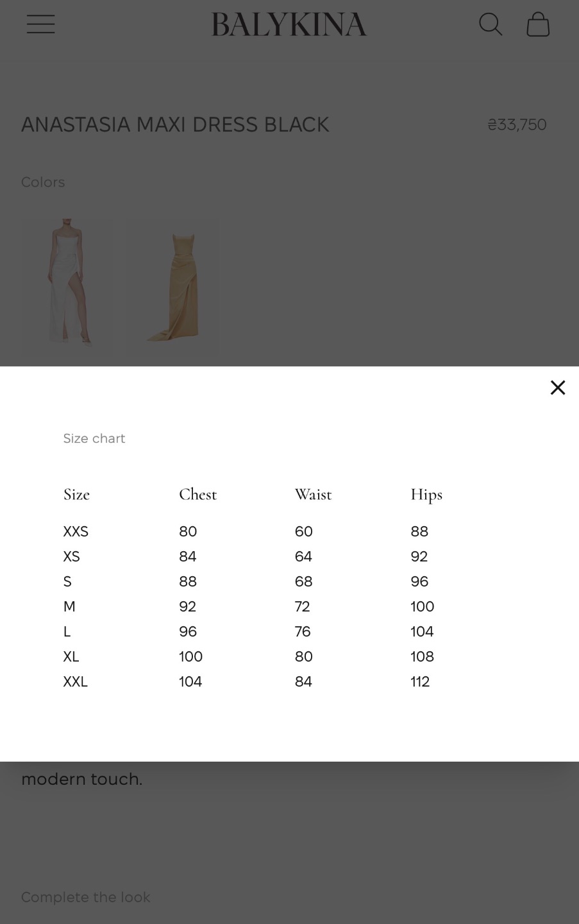
Task: Click the waist value 72
Action: [302, 606]
